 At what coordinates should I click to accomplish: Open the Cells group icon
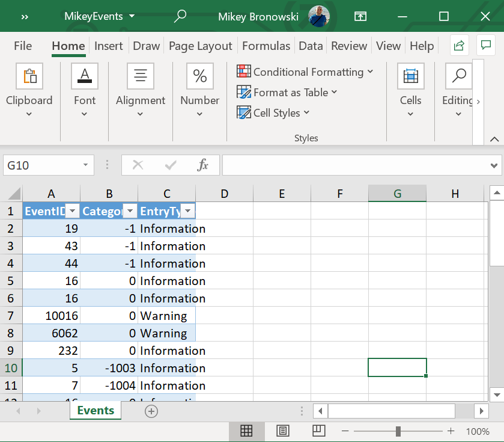[x=410, y=77]
